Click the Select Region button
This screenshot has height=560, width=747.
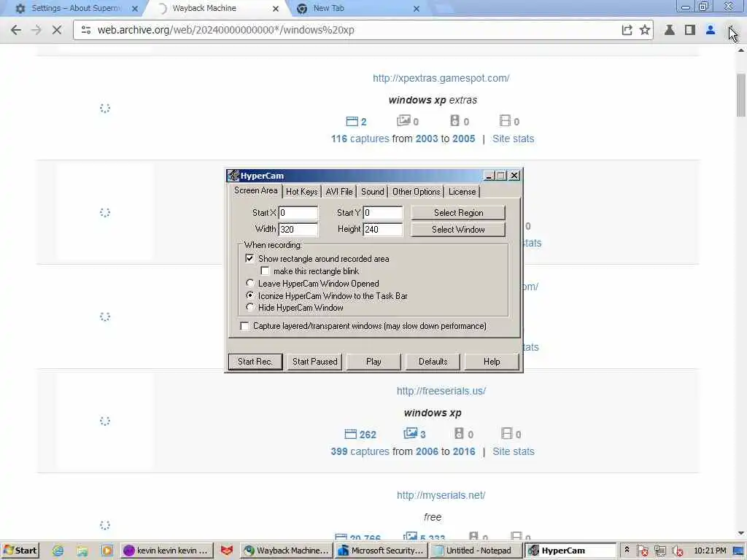pyautogui.click(x=458, y=213)
